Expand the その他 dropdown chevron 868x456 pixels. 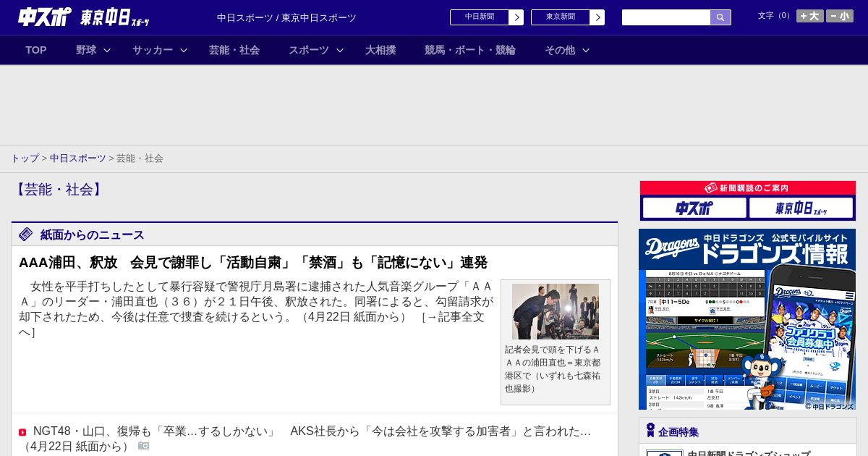pos(586,50)
